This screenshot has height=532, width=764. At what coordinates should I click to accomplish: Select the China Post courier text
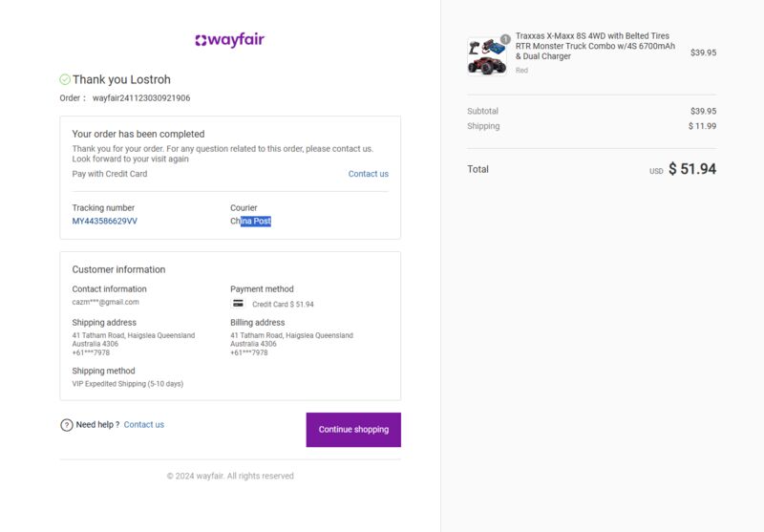[x=250, y=222]
